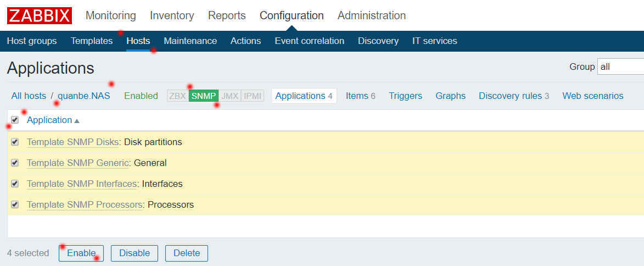Open the IT services submenu
644x266 pixels.
tap(434, 41)
